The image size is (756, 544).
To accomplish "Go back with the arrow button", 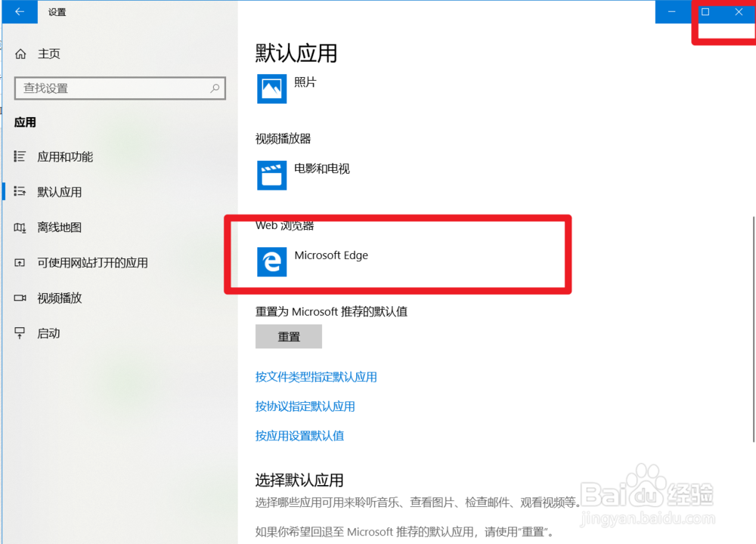I will [x=20, y=11].
